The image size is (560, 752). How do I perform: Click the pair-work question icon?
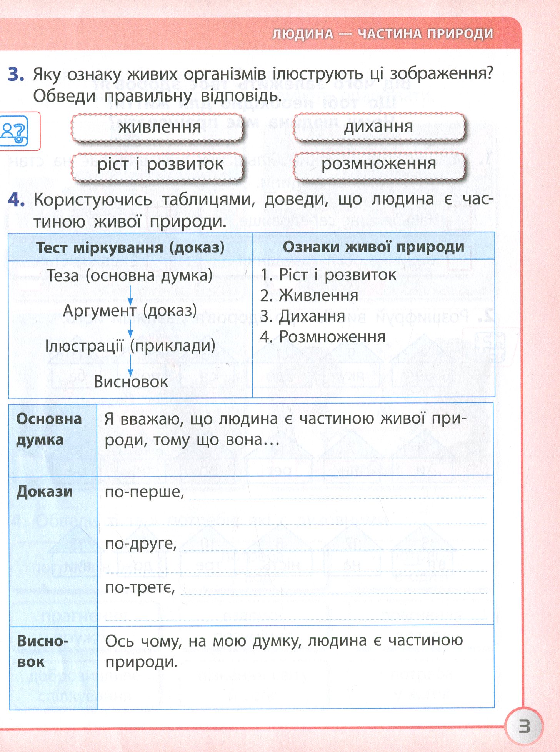(x=15, y=131)
